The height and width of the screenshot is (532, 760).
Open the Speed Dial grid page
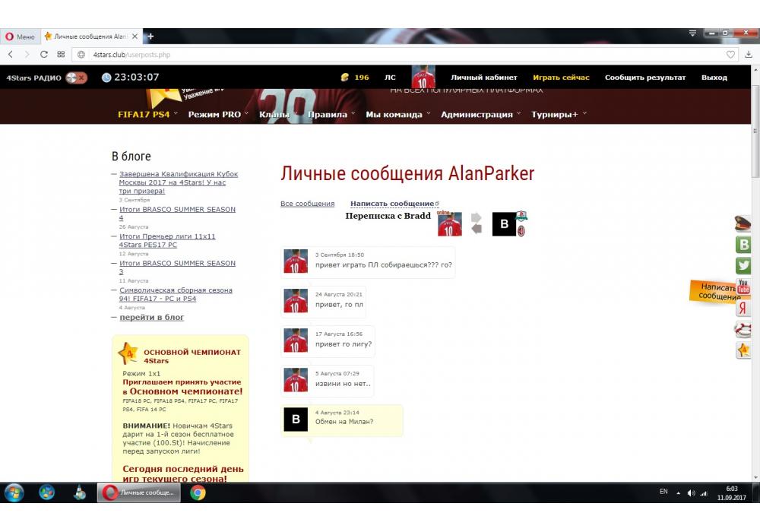(x=61, y=54)
